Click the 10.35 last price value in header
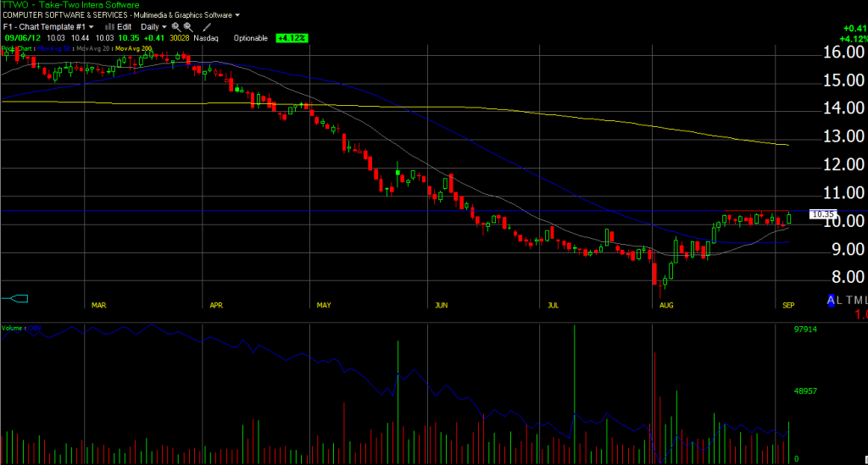Image resolution: width=868 pixels, height=465 pixels. click(x=129, y=38)
